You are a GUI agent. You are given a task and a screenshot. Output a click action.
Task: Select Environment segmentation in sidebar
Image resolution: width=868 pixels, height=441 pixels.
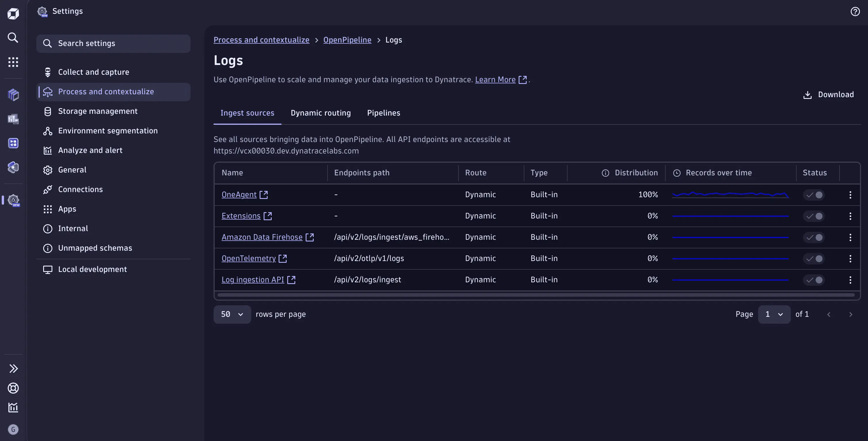point(113,131)
